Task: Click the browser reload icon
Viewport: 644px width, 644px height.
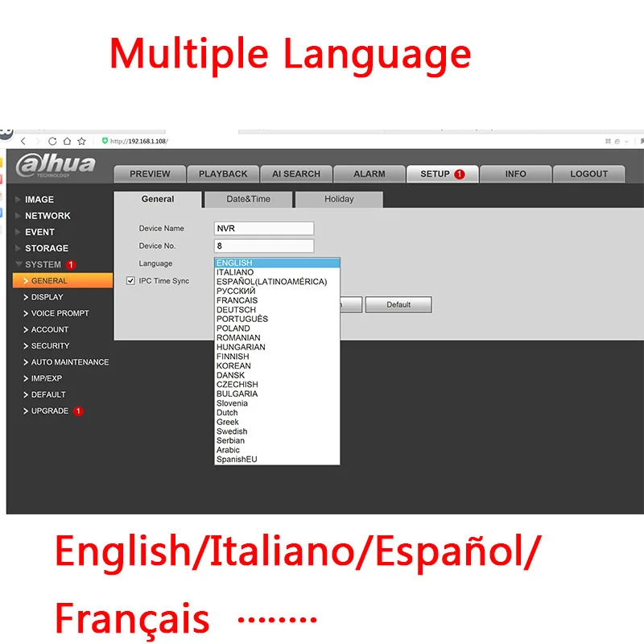Action: point(52,142)
